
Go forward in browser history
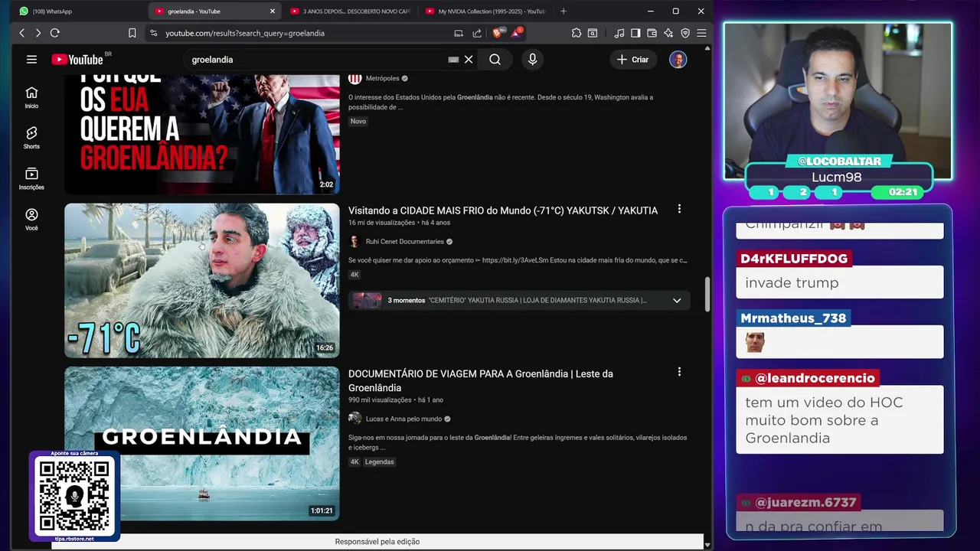pos(38,33)
